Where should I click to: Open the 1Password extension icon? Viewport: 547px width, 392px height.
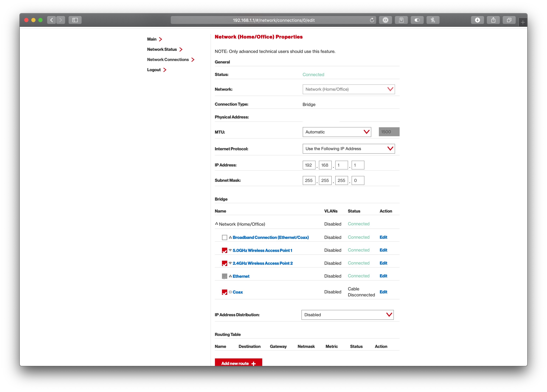point(385,20)
